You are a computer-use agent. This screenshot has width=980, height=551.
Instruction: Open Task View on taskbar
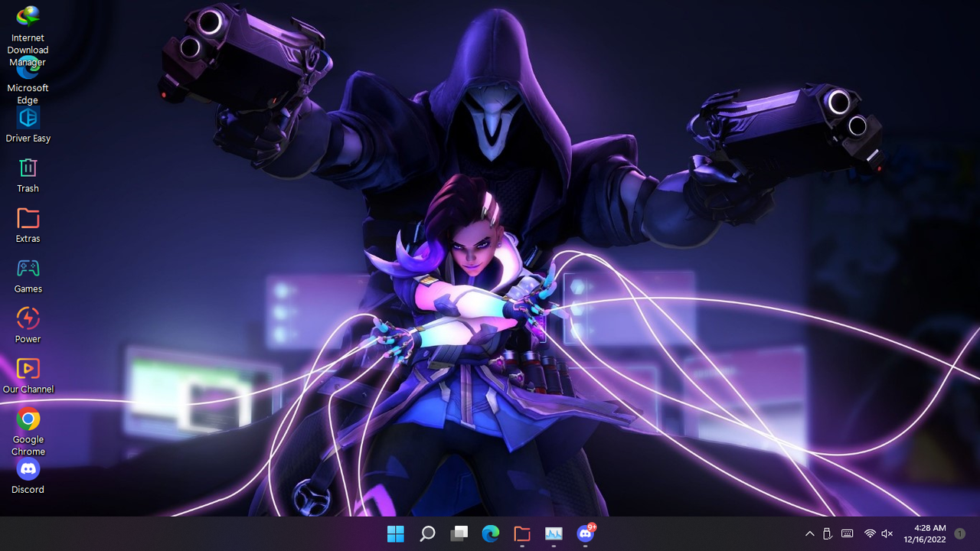tap(459, 534)
